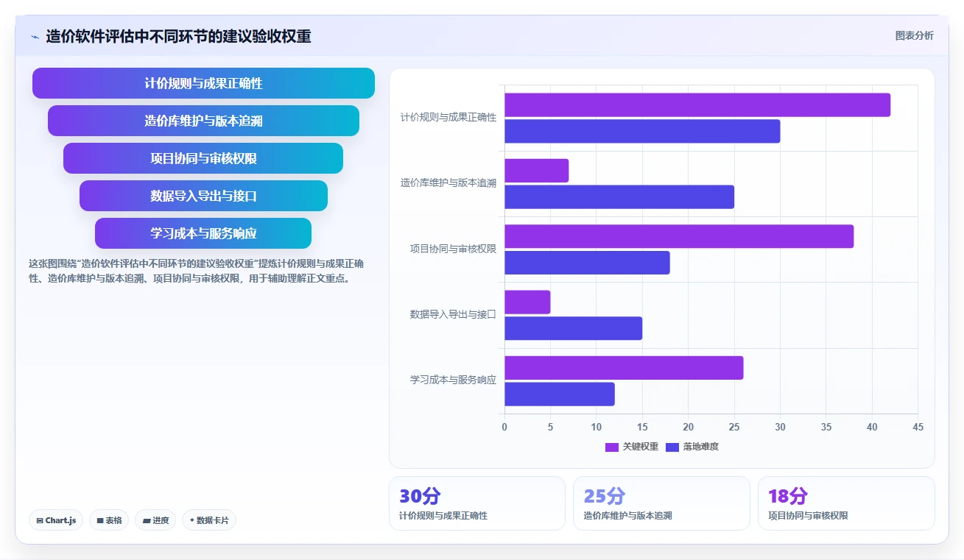964x560 pixels.
Task: Click the 进度 tag chip
Action: [155, 520]
